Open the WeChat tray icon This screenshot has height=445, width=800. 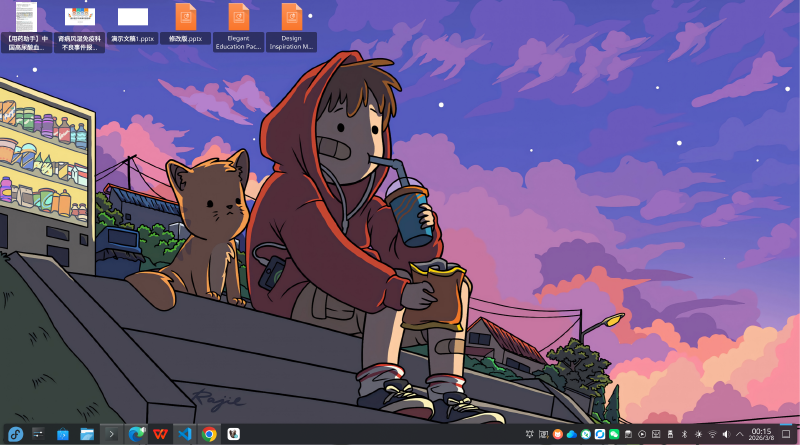coord(614,434)
